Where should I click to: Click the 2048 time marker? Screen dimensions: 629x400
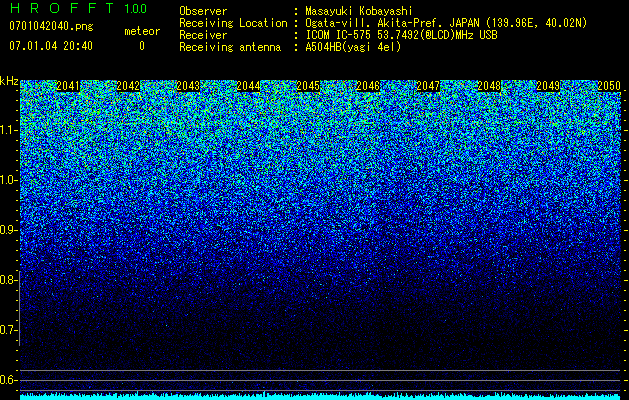489,86
